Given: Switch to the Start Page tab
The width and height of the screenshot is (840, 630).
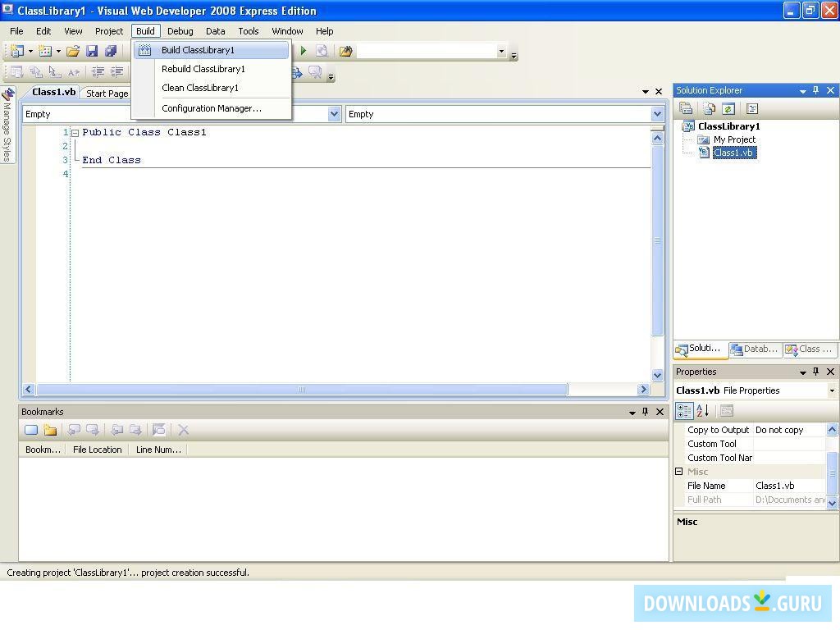Looking at the screenshot, I should point(107,94).
